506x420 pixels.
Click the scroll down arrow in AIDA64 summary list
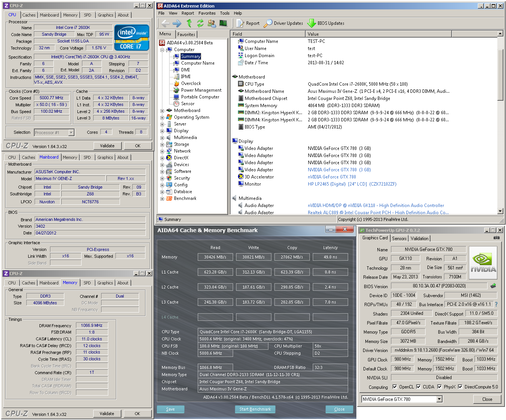click(500, 211)
